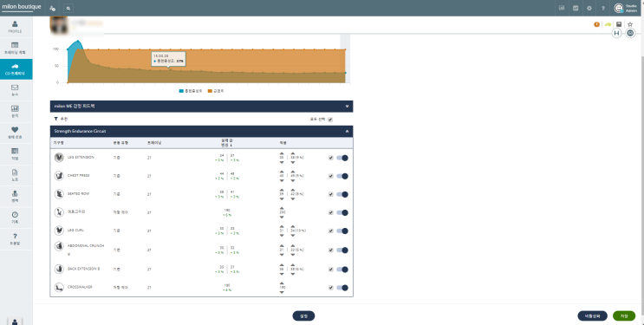The width and height of the screenshot is (644, 325).
Task: Open the clock history icon in sidebar
Action: coord(16,217)
